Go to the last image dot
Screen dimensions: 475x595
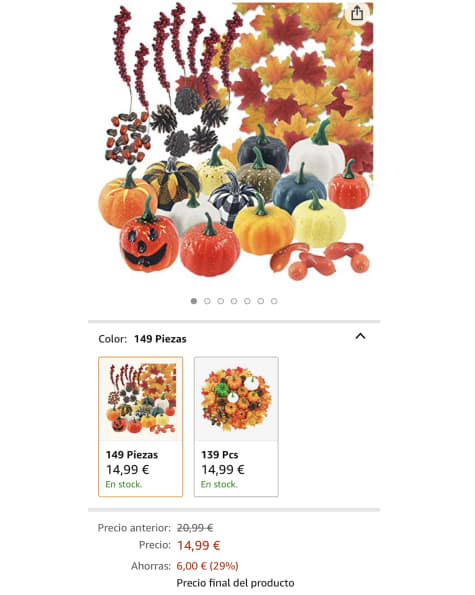click(274, 301)
